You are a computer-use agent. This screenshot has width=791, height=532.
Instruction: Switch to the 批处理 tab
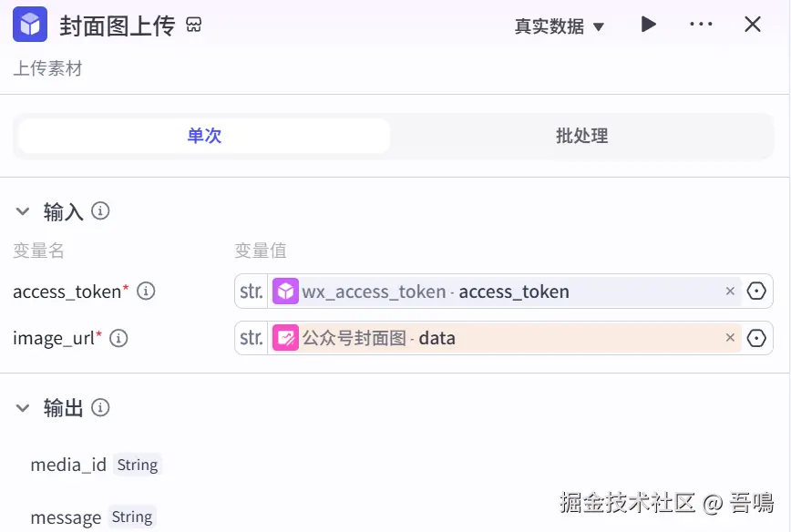581,136
